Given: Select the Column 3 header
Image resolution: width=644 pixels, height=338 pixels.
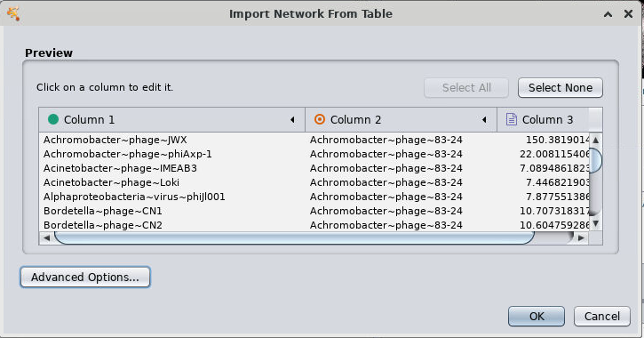Looking at the screenshot, I should 543,120.
